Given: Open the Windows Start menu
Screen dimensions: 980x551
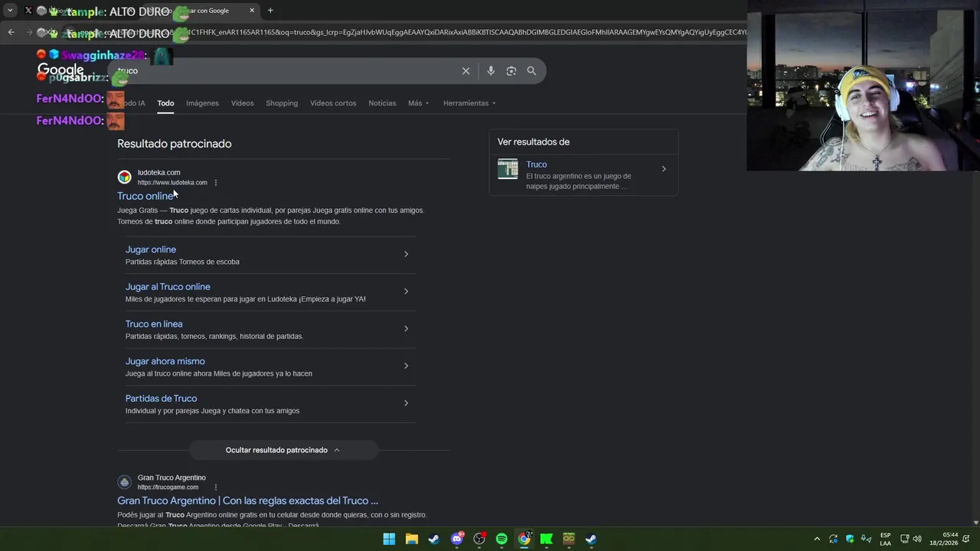Looking at the screenshot, I should click(x=389, y=539).
